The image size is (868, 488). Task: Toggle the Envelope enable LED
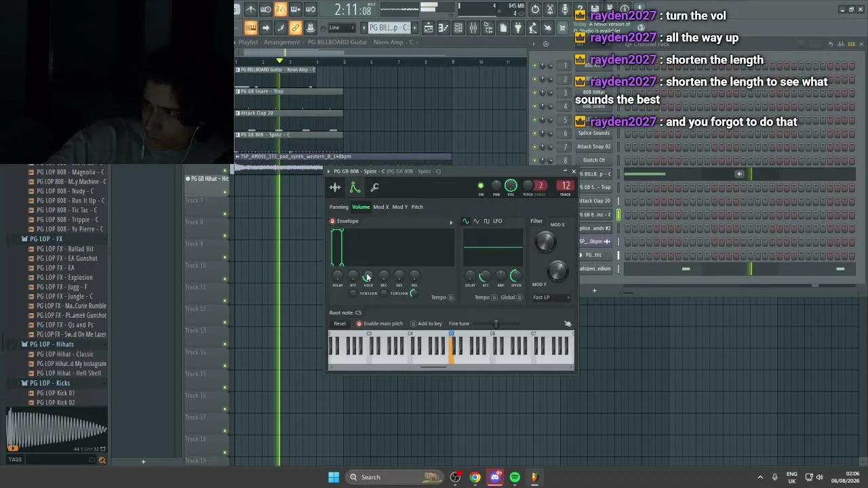point(332,222)
